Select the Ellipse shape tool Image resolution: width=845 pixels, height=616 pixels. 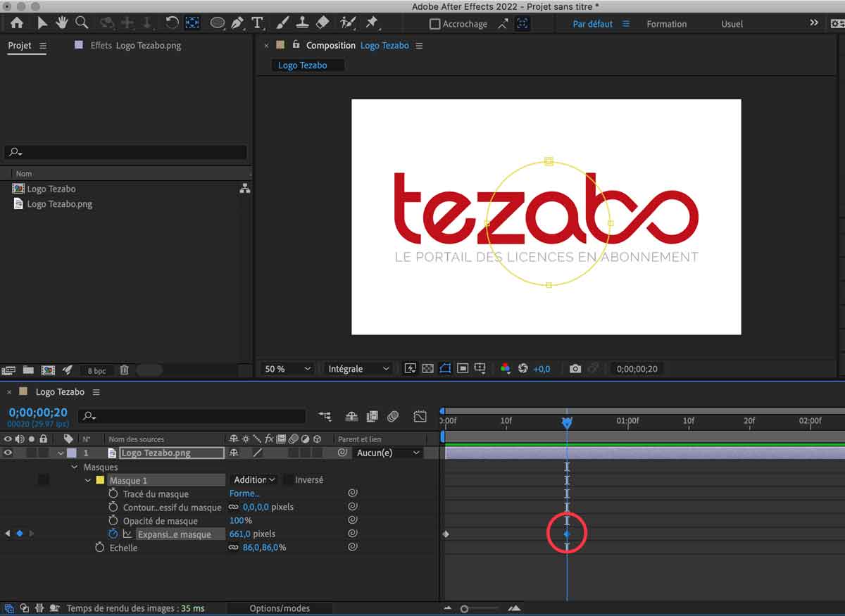click(x=217, y=23)
